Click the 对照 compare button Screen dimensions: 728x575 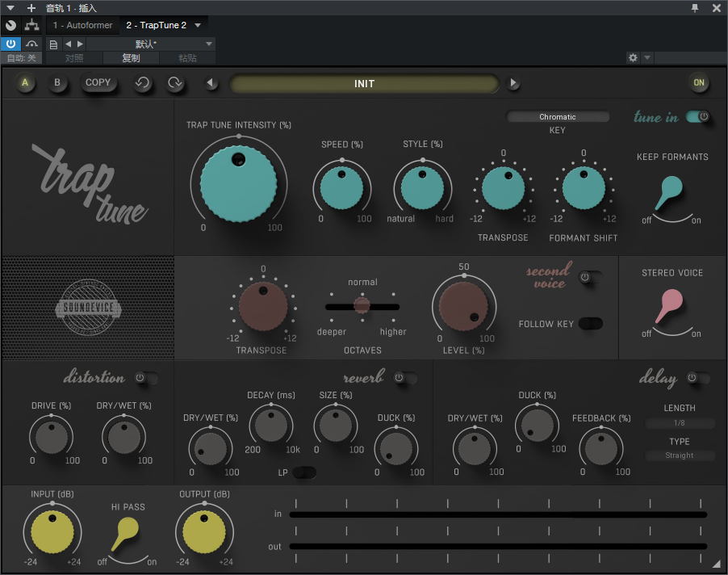click(74, 58)
